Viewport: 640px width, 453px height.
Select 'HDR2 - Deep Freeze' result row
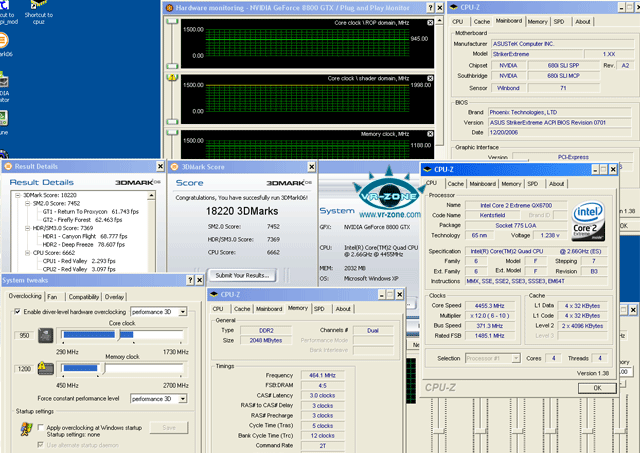84,244
